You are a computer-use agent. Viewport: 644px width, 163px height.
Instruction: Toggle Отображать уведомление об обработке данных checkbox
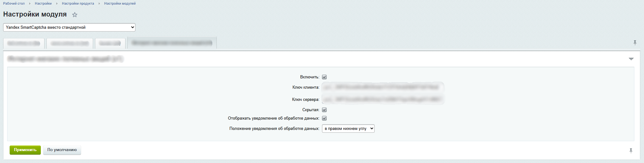point(324,118)
